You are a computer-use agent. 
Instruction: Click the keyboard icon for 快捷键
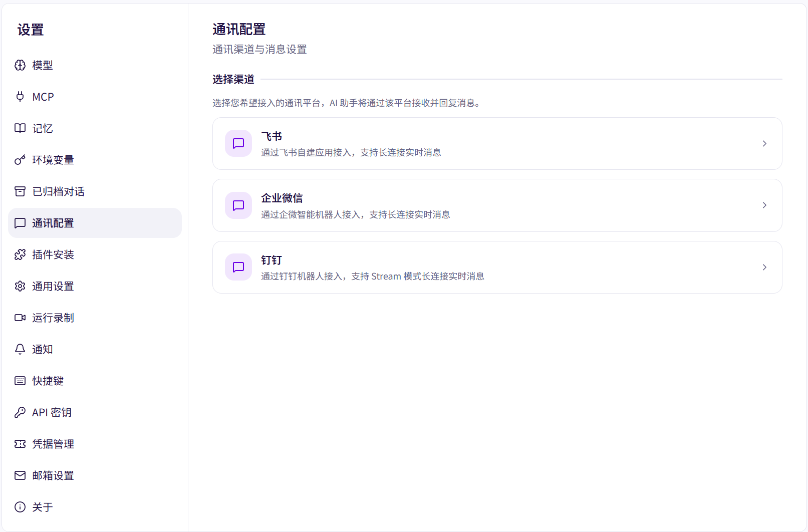click(x=20, y=381)
